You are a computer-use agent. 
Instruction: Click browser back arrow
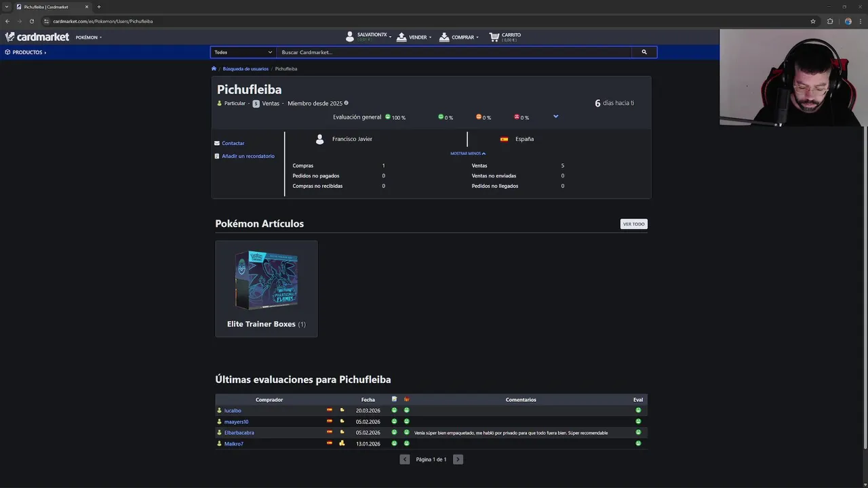click(x=7, y=21)
